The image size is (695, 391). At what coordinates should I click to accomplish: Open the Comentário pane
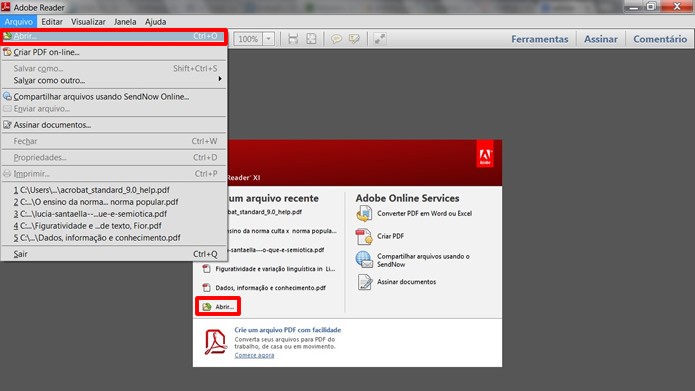pos(660,39)
